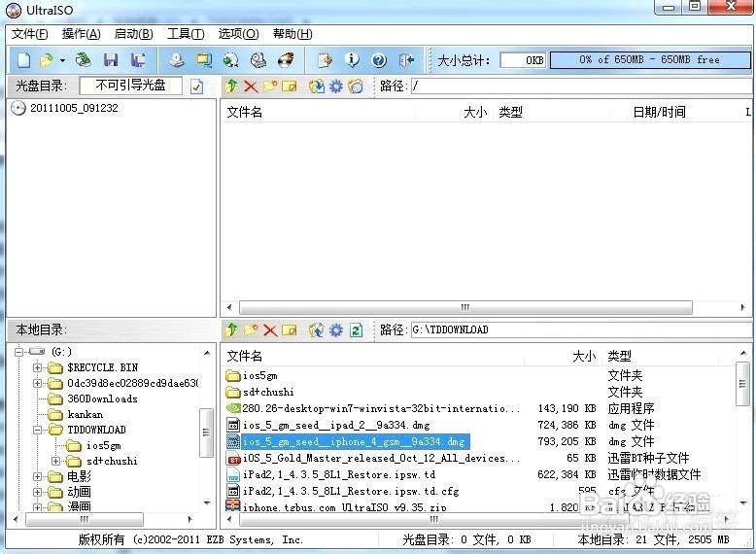Click the disc pane New Folder icon

[270, 87]
